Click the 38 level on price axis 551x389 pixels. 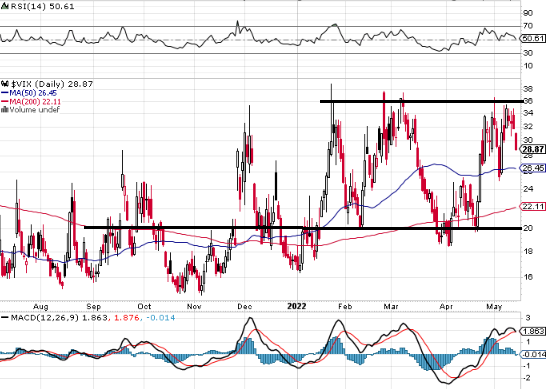pos(528,89)
